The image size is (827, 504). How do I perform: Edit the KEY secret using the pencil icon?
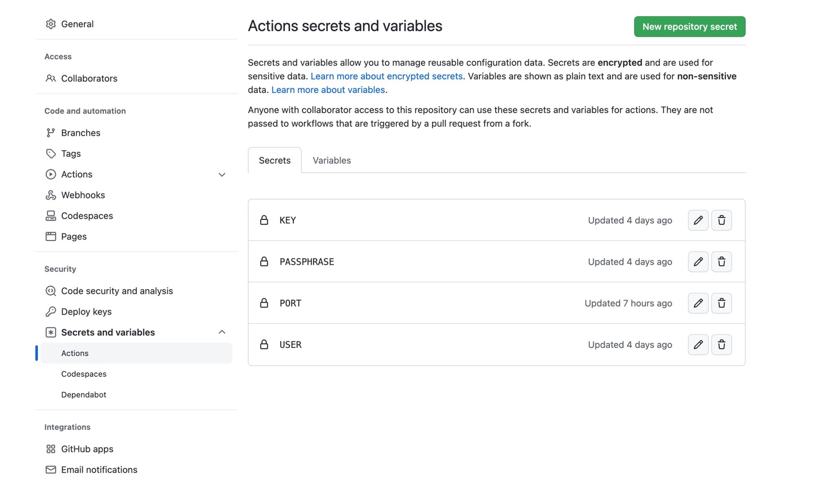point(698,220)
